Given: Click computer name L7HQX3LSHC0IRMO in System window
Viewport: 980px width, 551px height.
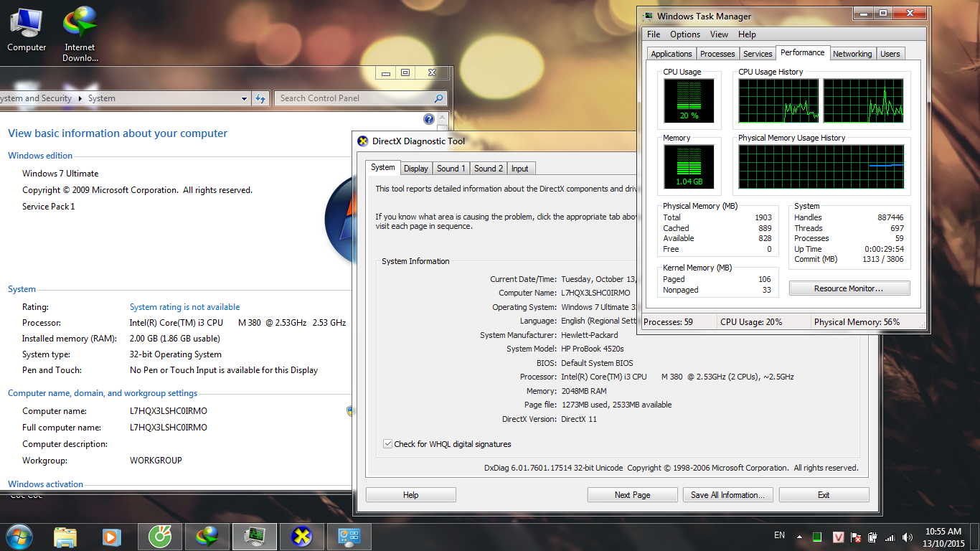Looking at the screenshot, I should point(169,411).
